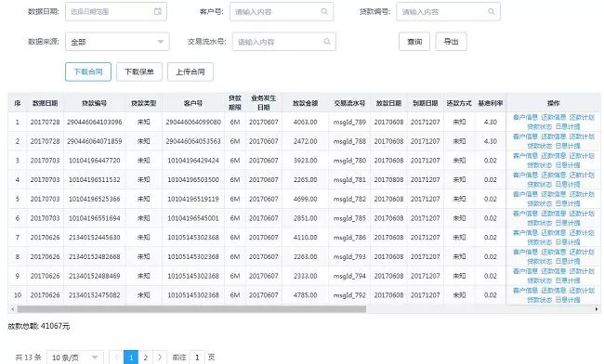Click the 操作 column header
This screenshot has height=364, width=604.
554,103
